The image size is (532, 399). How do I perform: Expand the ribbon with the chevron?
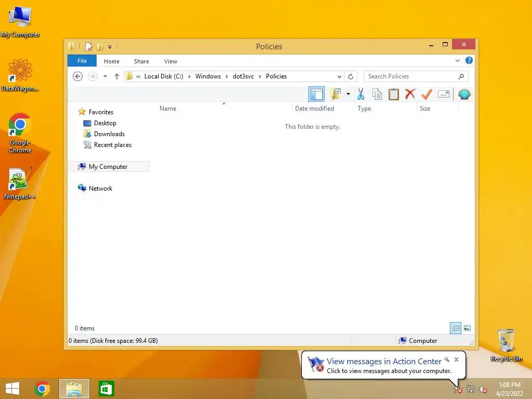tap(457, 60)
